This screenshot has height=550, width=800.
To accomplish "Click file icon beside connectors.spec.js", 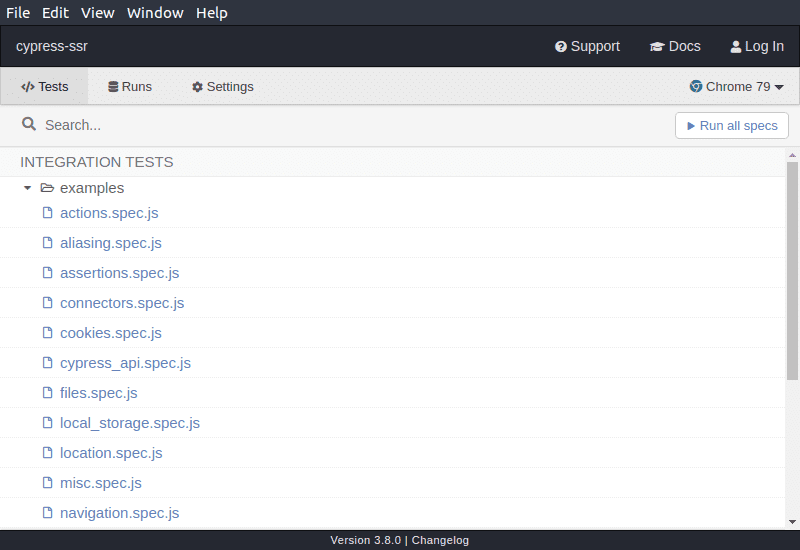I will coord(47,303).
